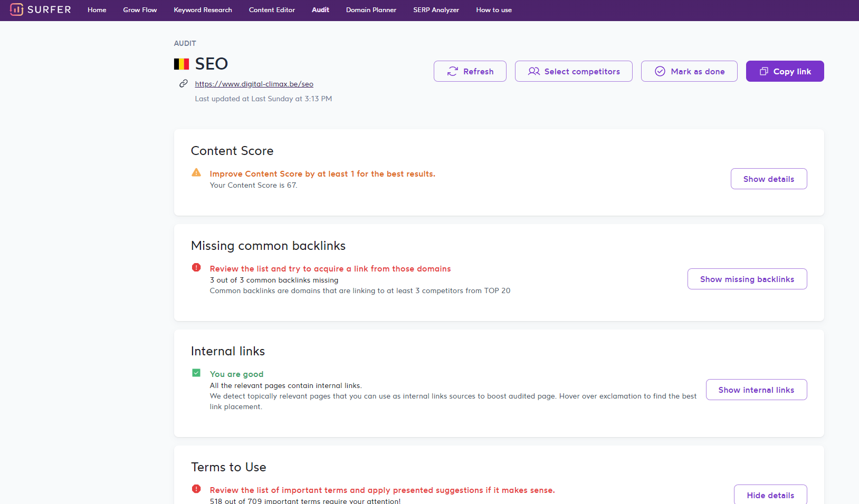The image size is (859, 504).
Task: Click '3 out of 3 common backlinks missing'
Action: coord(274,280)
